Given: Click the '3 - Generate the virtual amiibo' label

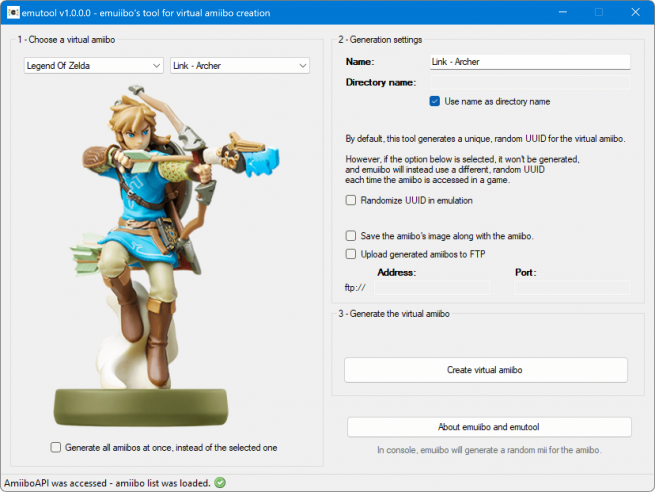Looking at the screenshot, I should pos(394,314).
